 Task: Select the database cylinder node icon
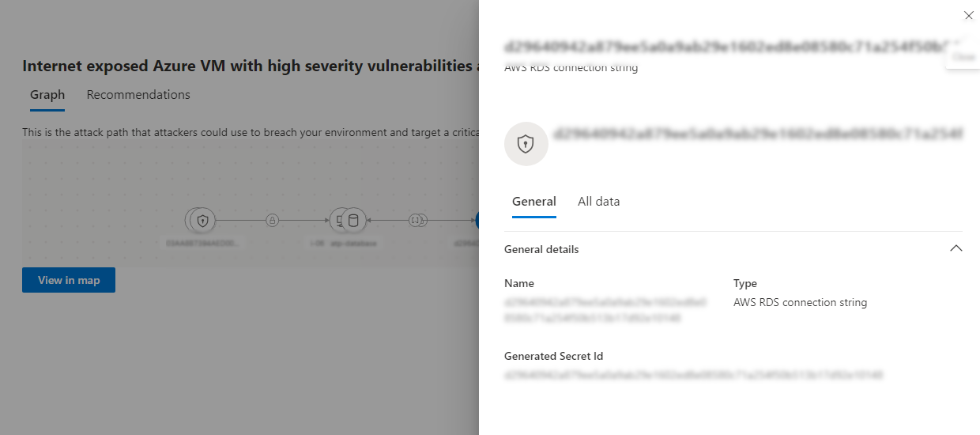click(352, 221)
